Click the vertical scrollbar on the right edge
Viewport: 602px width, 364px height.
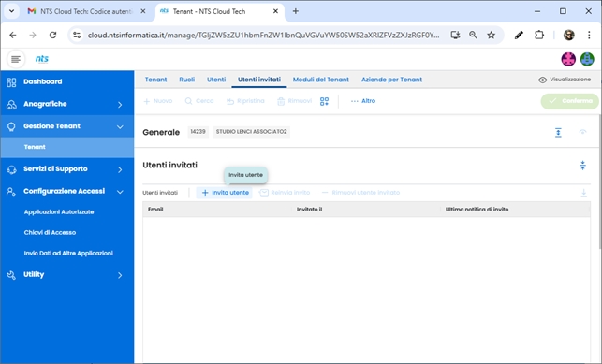(600, 181)
